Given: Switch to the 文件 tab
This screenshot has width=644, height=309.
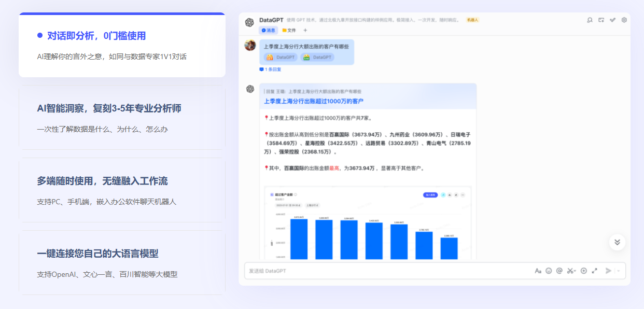Looking at the screenshot, I should click(x=289, y=30).
